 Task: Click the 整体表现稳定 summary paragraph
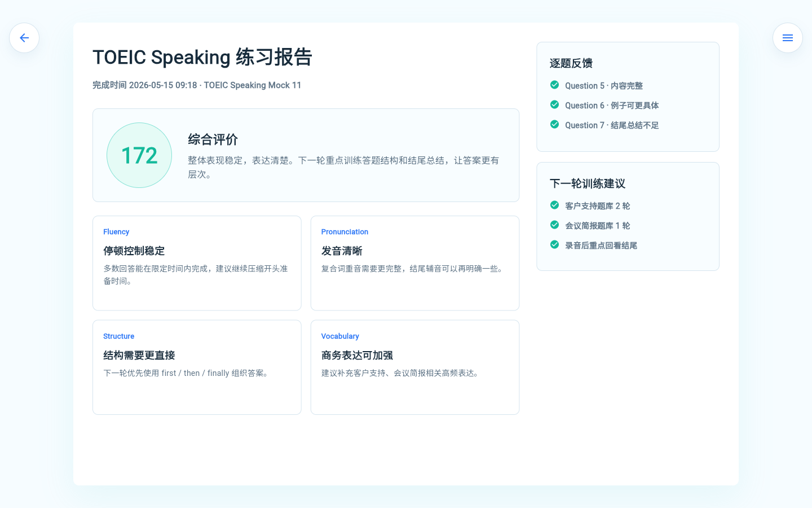coord(343,167)
